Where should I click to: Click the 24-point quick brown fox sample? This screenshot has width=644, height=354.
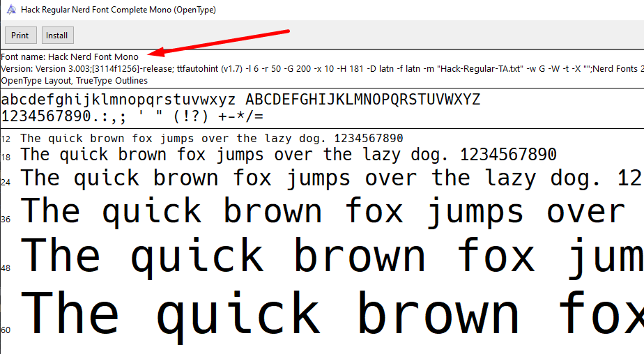pos(330,178)
